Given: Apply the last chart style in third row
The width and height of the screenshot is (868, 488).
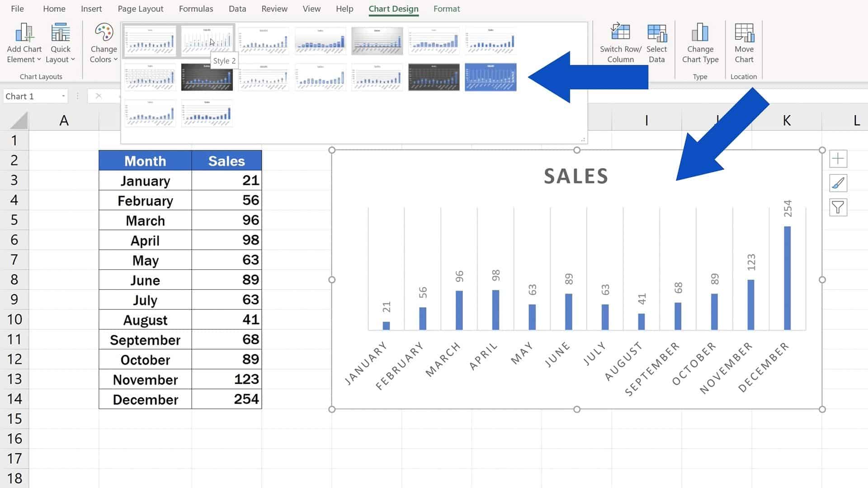Looking at the screenshot, I should tap(207, 113).
